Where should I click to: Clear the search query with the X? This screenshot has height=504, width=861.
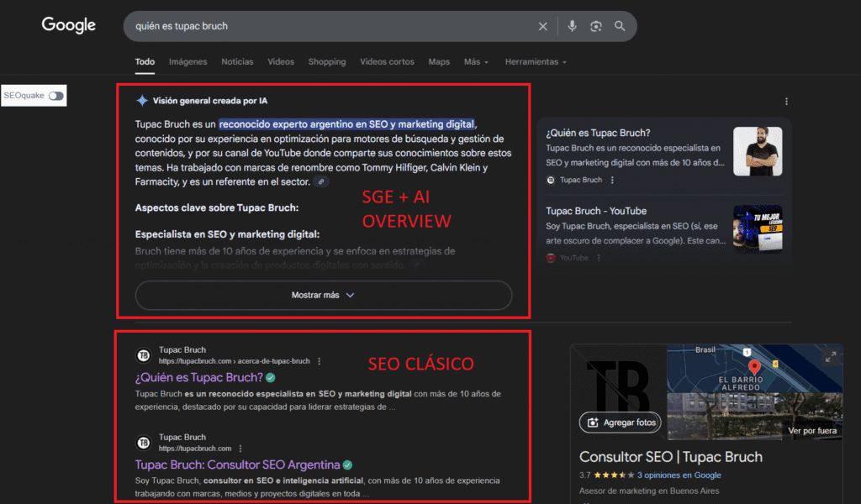tap(542, 26)
